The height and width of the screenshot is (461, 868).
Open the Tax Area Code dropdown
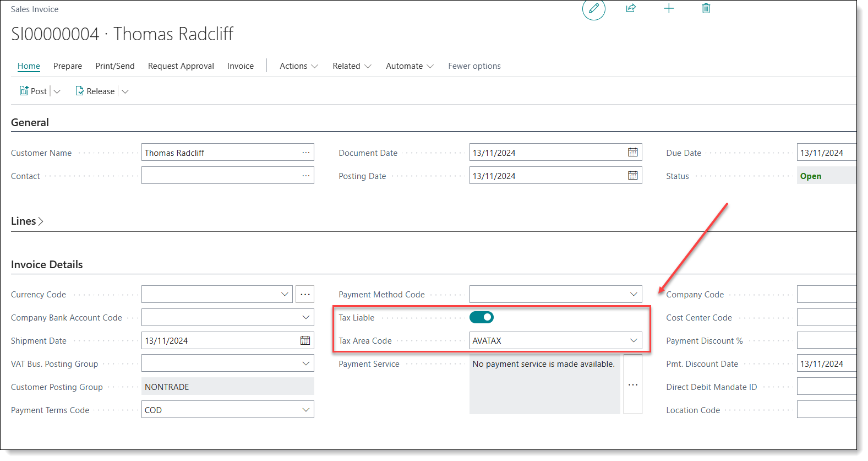pos(633,341)
